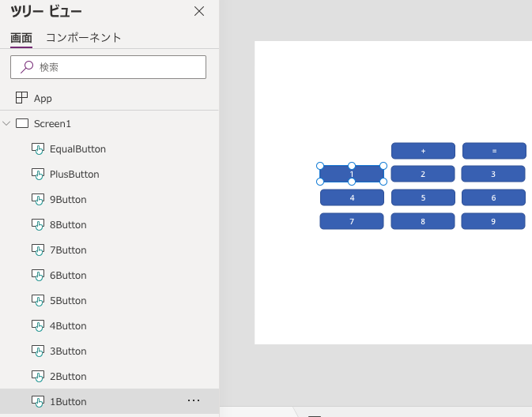The height and width of the screenshot is (417, 532).
Task: Click the 9Button control icon
Action: [x=38, y=199]
